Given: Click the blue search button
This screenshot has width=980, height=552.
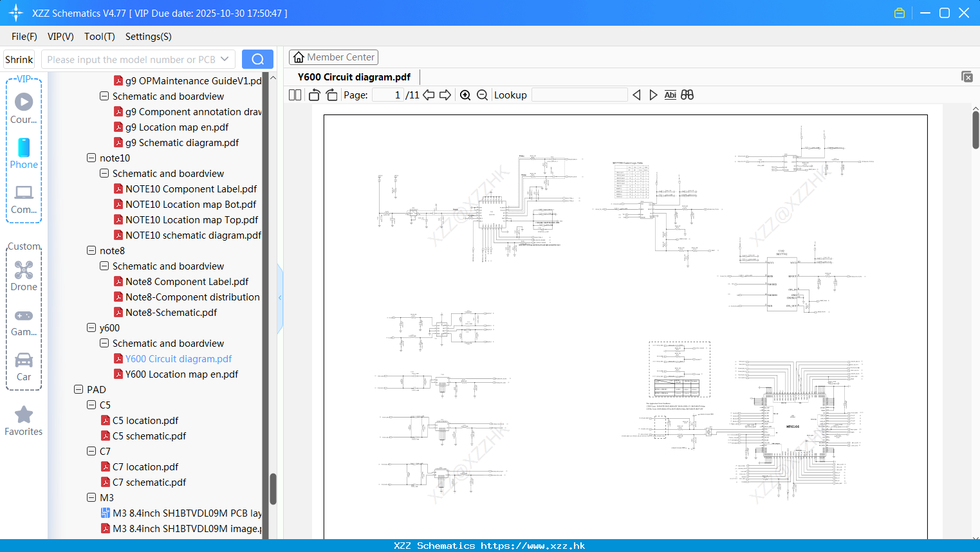Looking at the screenshot, I should [257, 59].
